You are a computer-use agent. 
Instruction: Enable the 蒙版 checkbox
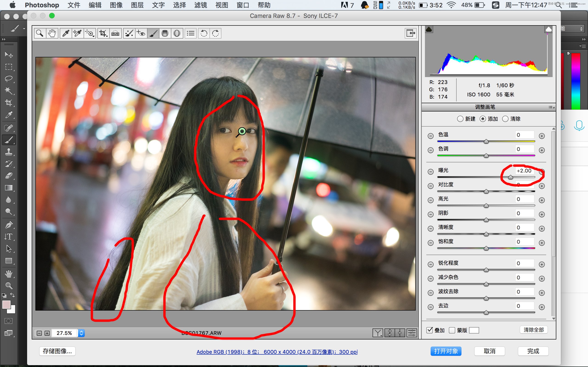click(452, 330)
